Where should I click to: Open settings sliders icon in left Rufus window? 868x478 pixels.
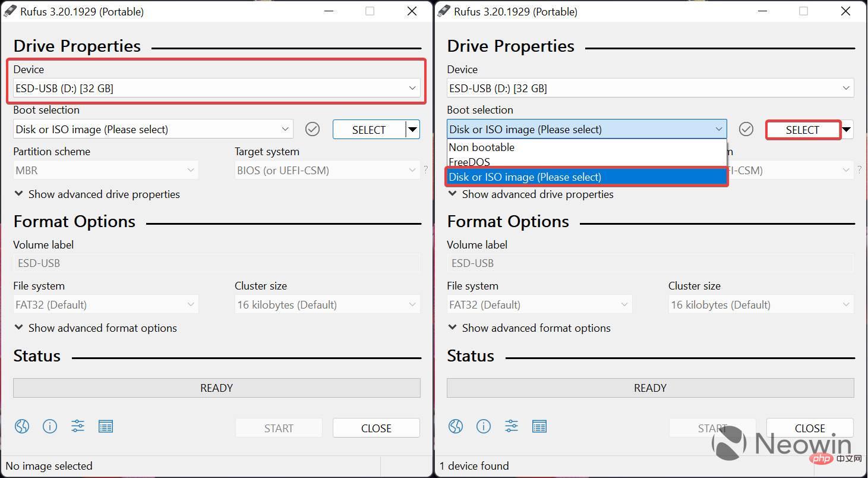pyautogui.click(x=78, y=426)
